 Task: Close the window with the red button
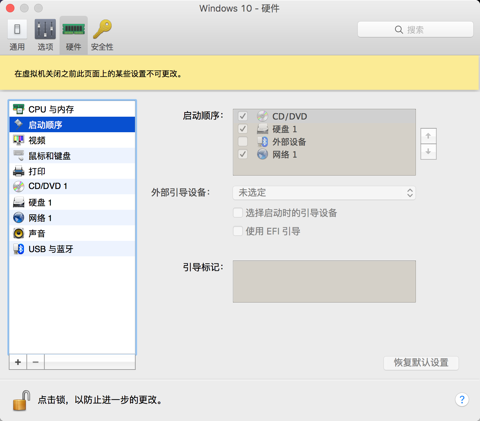pos(10,8)
